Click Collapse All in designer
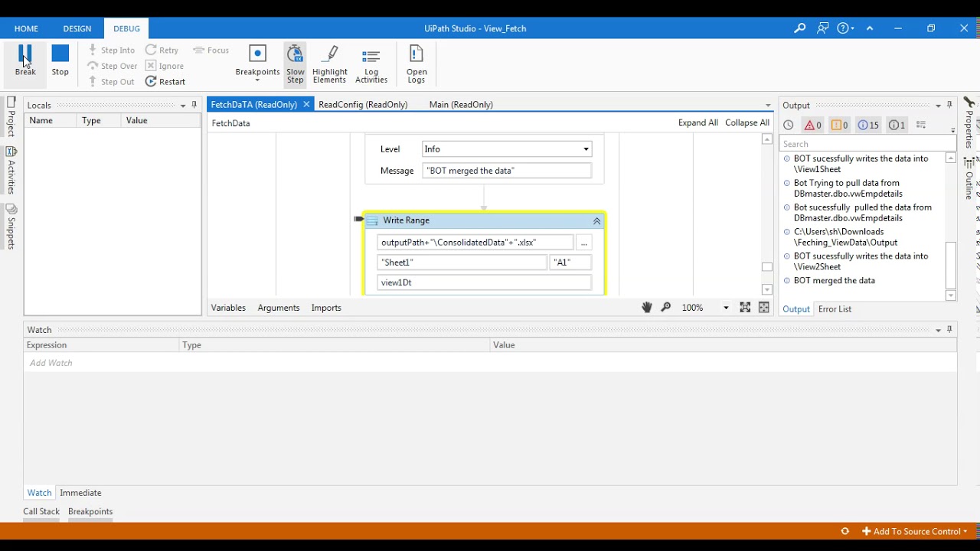Viewport: 980px width, 551px height. [x=747, y=122]
